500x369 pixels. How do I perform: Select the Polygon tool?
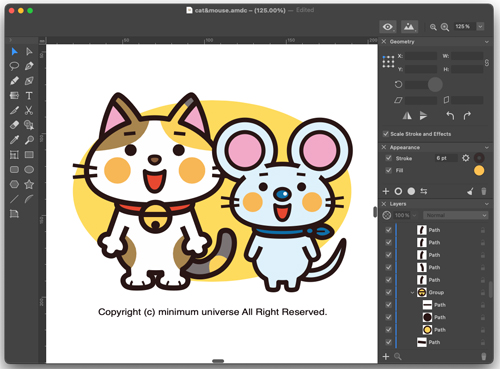pyautogui.click(x=14, y=184)
